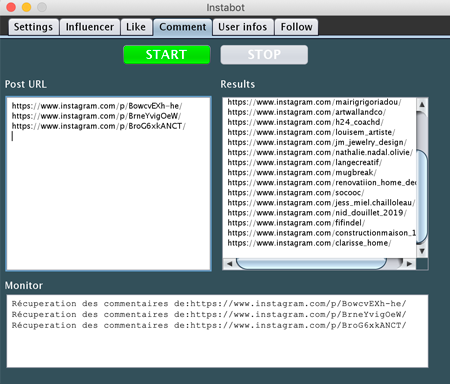Image resolution: width=450 pixels, height=384 pixels.
Task: Open the User infos tab
Action: (243, 27)
